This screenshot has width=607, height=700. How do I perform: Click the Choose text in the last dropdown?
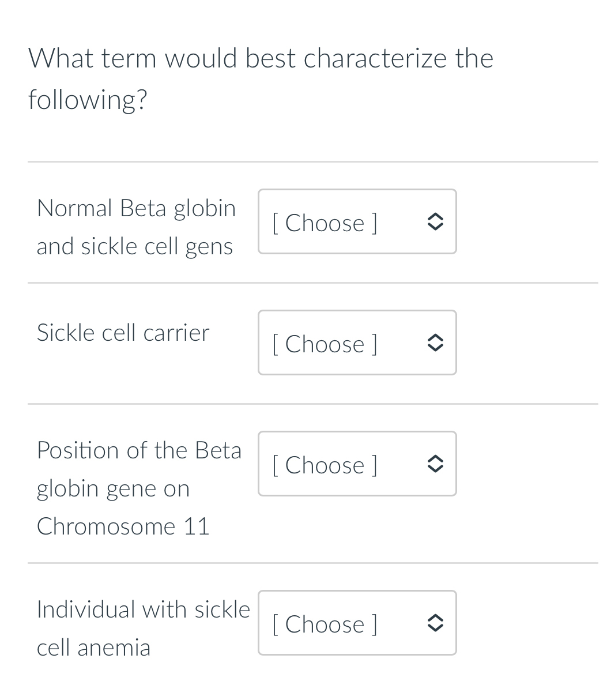325,624
